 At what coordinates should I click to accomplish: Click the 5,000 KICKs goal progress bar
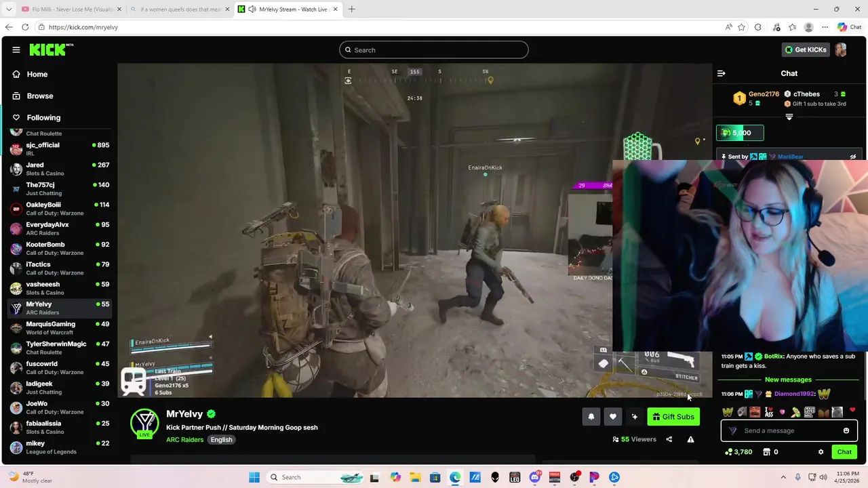pos(740,133)
